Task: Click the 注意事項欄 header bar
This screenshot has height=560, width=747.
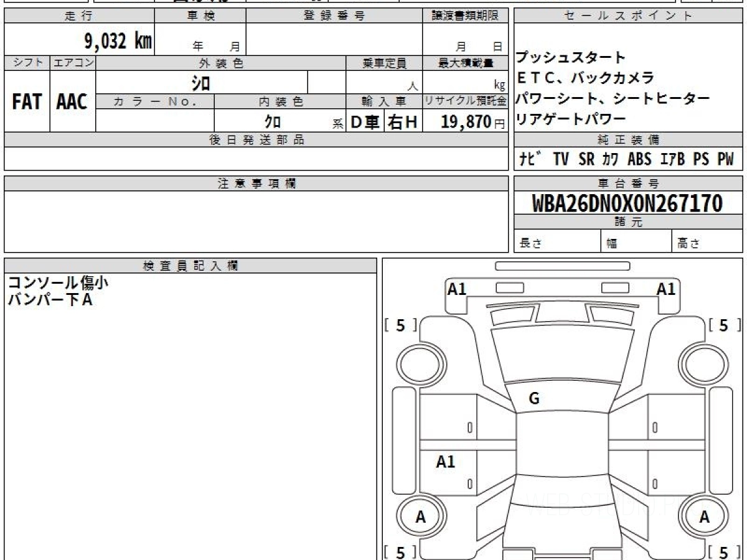Action: 256,184
